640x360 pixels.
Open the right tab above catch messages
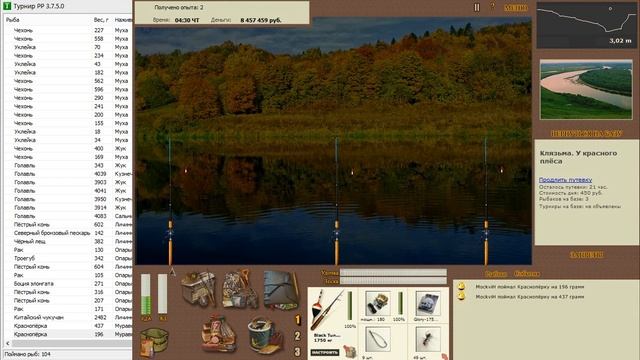[x=527, y=274]
